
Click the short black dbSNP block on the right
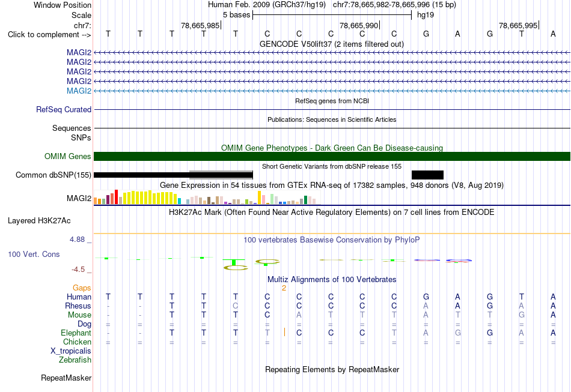[427, 175]
